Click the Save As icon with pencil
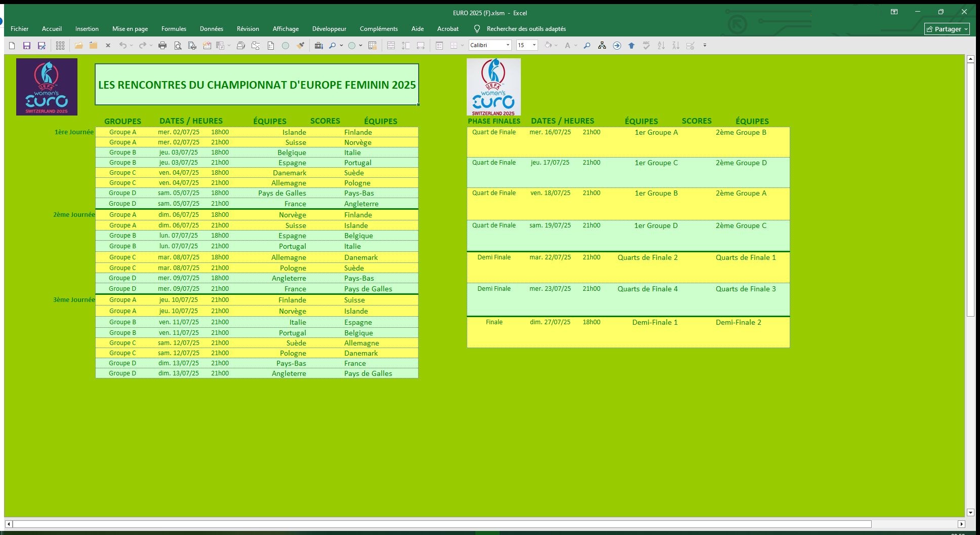980x535 pixels. (x=42, y=46)
